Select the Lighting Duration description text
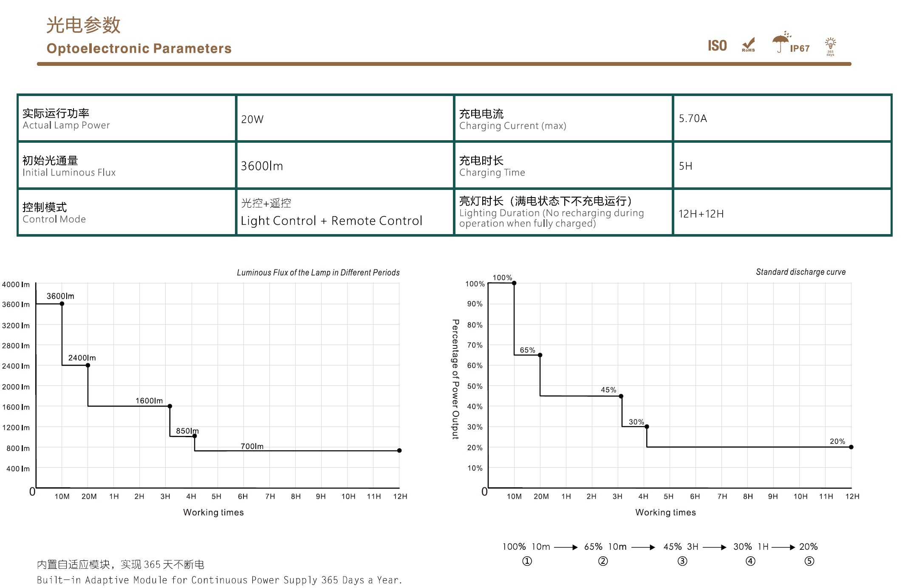 [551, 218]
